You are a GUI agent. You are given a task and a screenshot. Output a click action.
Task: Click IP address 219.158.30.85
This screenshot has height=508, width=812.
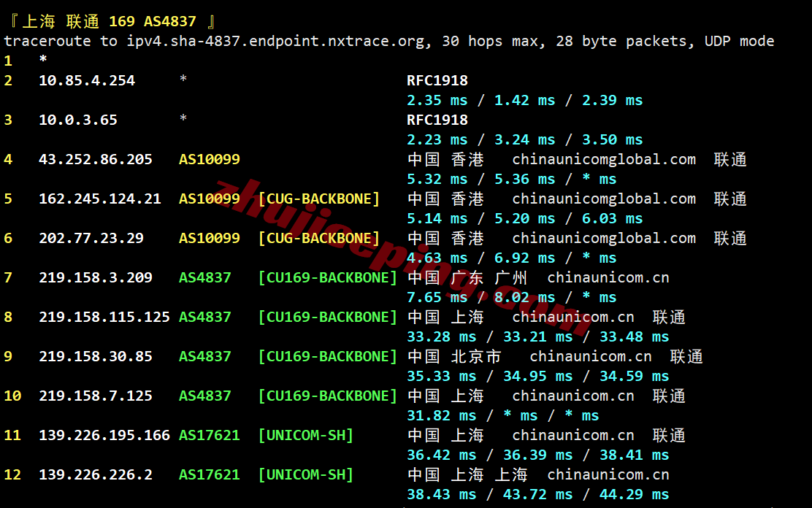coord(96,356)
